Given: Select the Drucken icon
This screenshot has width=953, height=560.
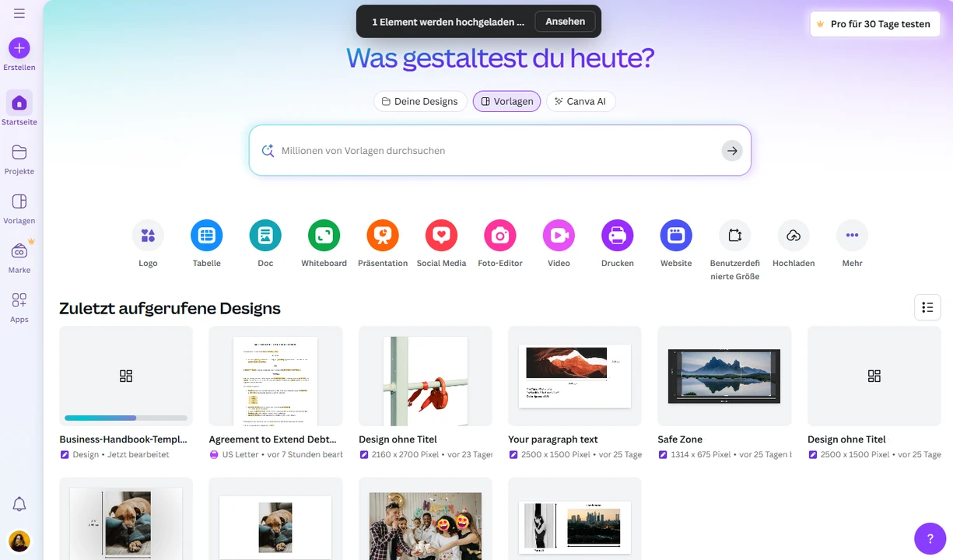Looking at the screenshot, I should (x=618, y=235).
